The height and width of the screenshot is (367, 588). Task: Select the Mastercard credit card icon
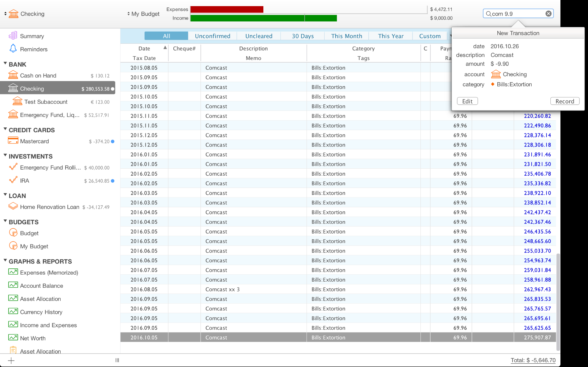(x=13, y=141)
